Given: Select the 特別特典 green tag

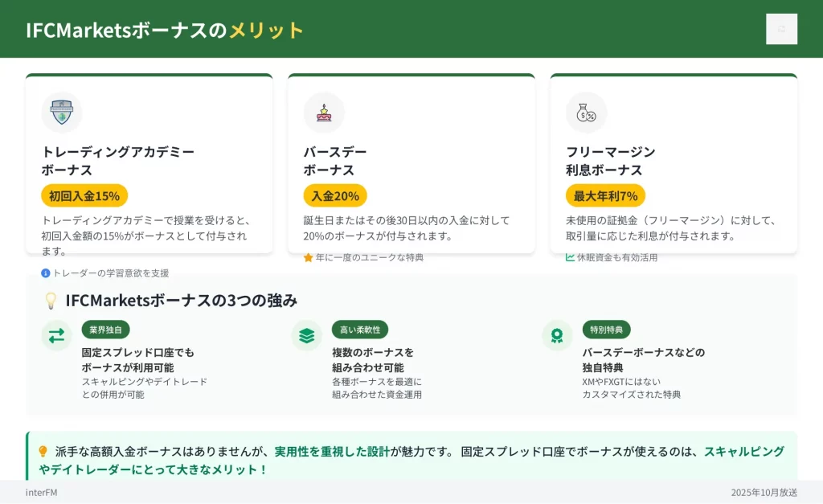Looking at the screenshot, I should [x=606, y=330].
